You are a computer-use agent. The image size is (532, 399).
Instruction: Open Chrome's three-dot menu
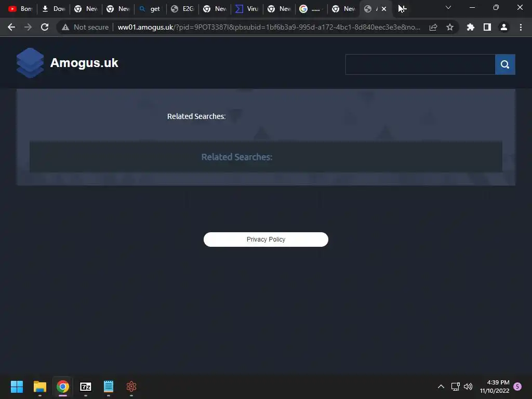pyautogui.click(x=521, y=27)
